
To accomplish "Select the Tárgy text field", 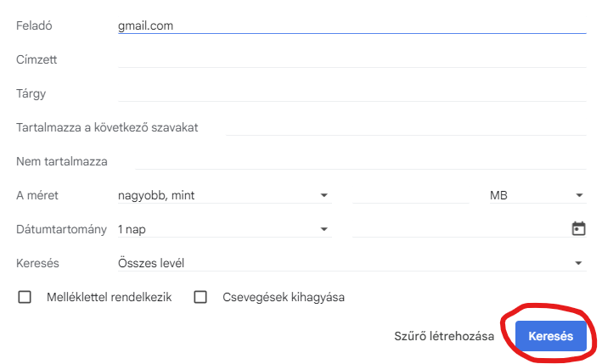I will click(x=352, y=93).
